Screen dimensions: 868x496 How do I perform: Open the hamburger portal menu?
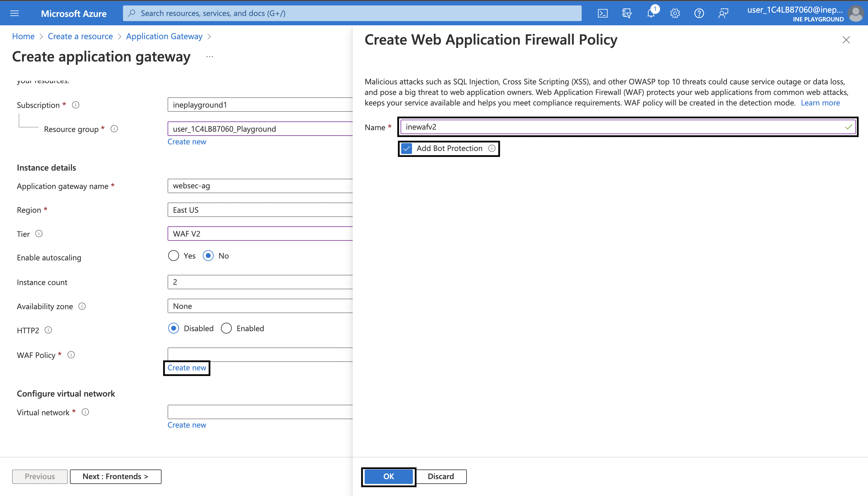(14, 13)
